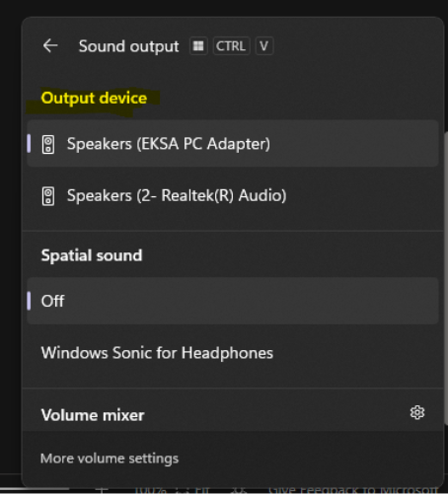Click the V key badge
Viewport: 448px width, 494px height.
264,45
